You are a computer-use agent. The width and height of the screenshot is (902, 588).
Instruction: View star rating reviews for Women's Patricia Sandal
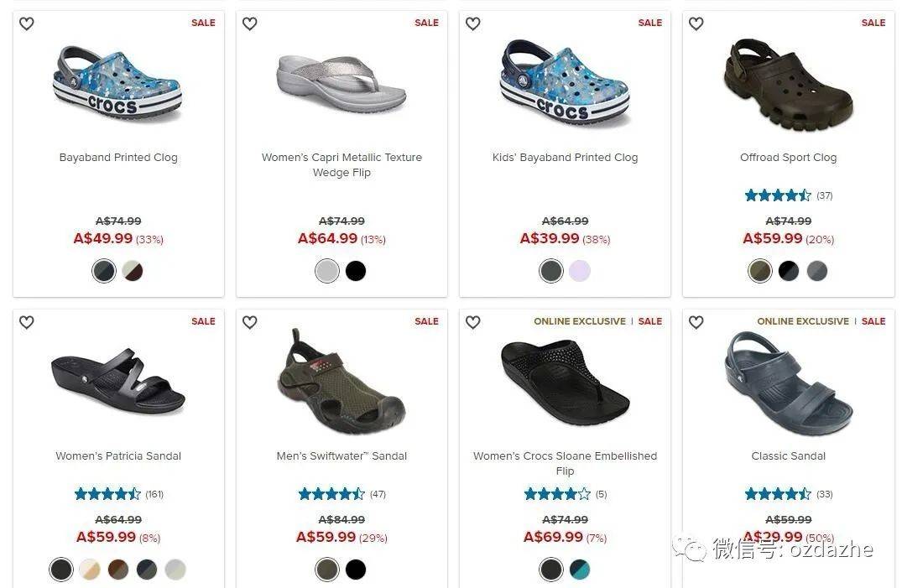[118, 494]
